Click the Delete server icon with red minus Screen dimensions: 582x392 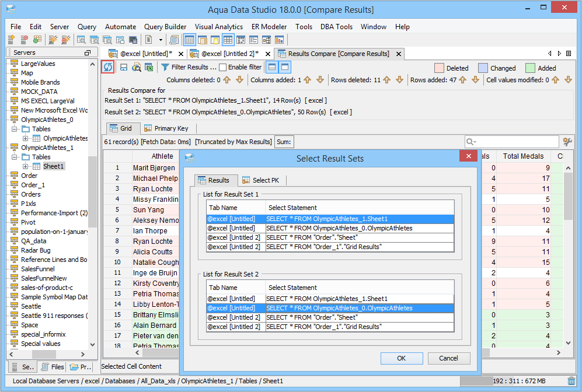24,40
